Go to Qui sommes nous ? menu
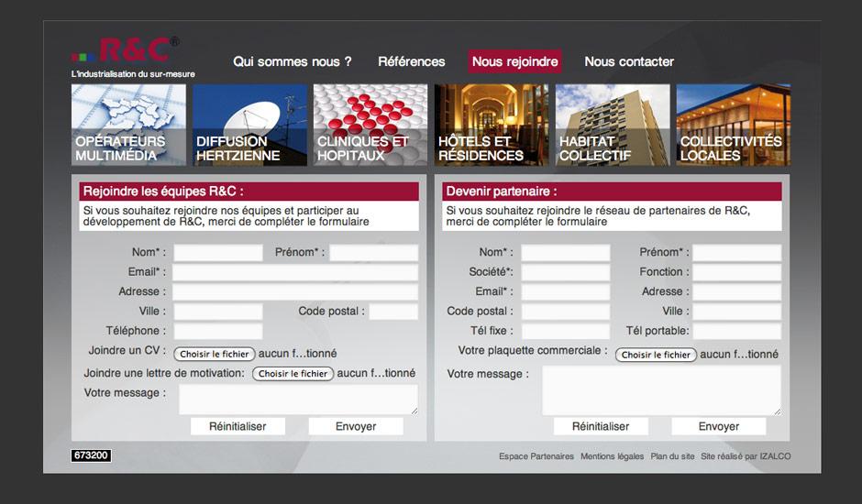This screenshot has width=862, height=504. click(293, 62)
